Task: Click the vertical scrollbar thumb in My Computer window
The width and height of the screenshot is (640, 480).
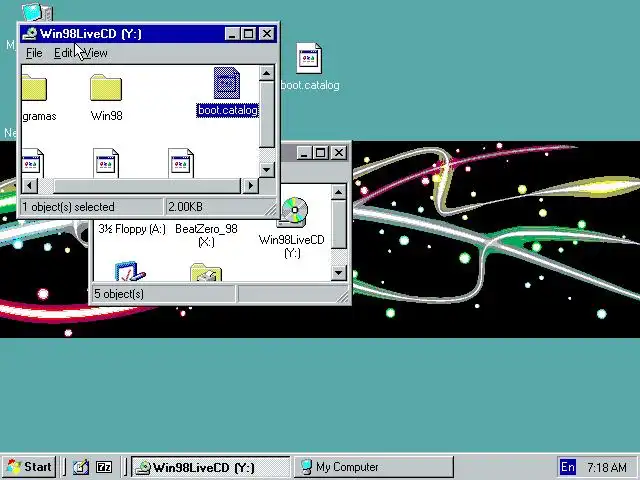Action: coord(338,224)
